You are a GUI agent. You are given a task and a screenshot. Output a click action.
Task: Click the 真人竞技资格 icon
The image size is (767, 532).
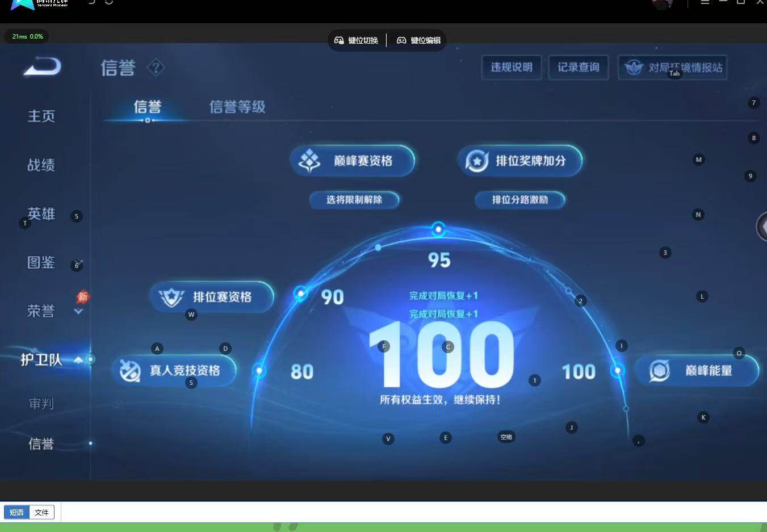coord(130,371)
